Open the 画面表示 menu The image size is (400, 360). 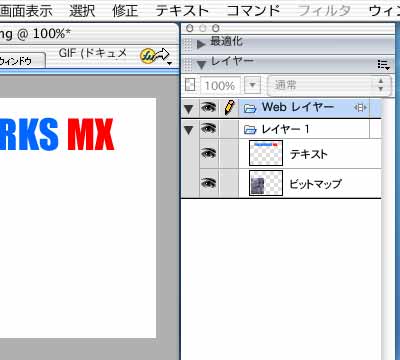[26, 11]
